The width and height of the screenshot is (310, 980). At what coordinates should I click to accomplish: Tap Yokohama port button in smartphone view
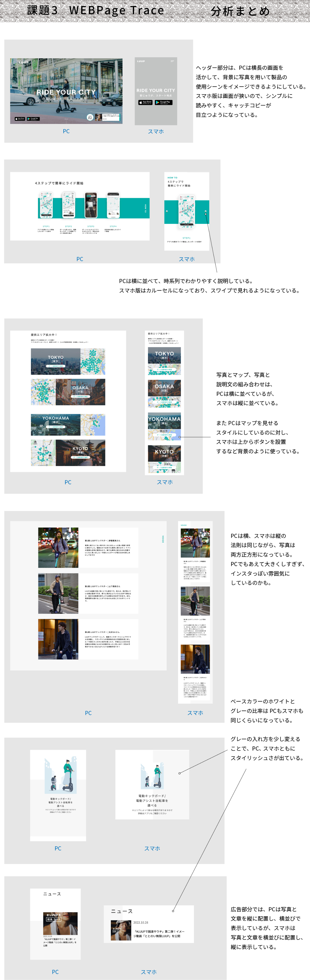pos(164,434)
